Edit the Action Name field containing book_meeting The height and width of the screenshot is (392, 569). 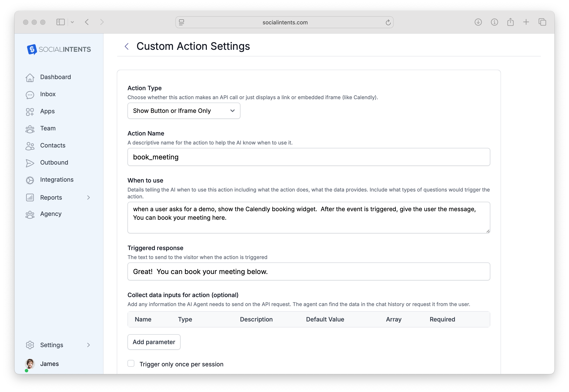pos(308,157)
